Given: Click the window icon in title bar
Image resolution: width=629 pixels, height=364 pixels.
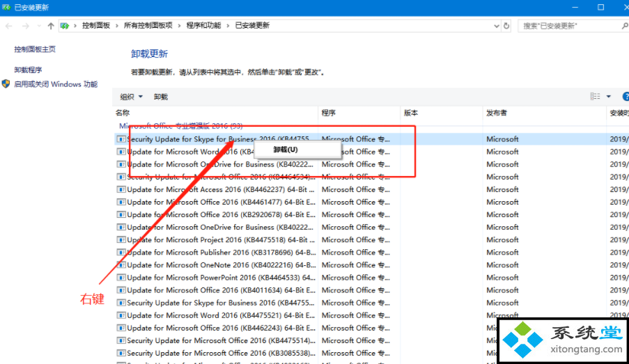Looking at the screenshot, I should [6, 7].
